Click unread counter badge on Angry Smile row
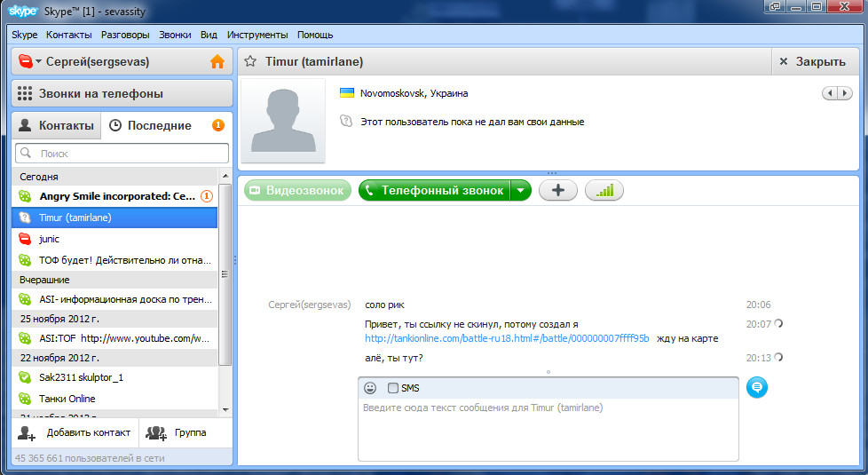868x475 pixels. point(207,196)
